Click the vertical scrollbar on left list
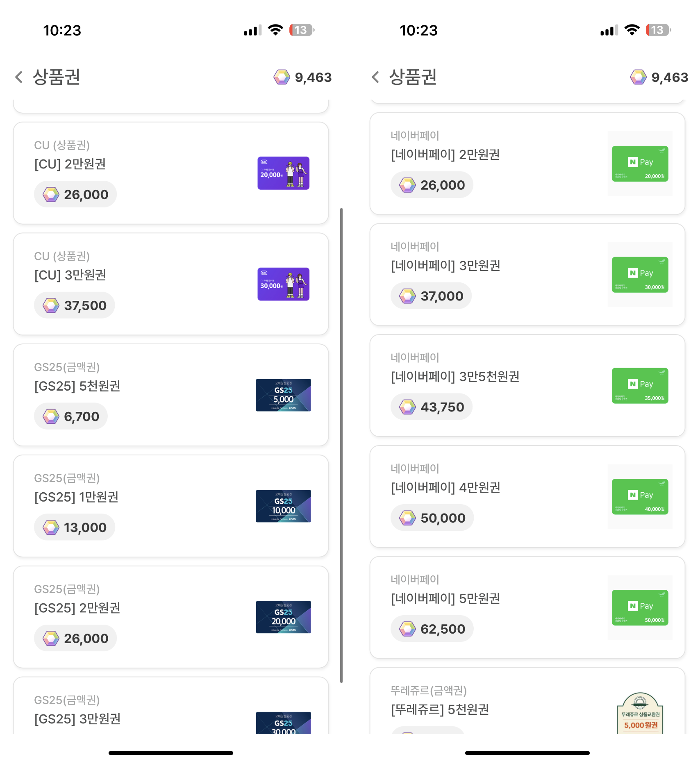 [341, 446]
